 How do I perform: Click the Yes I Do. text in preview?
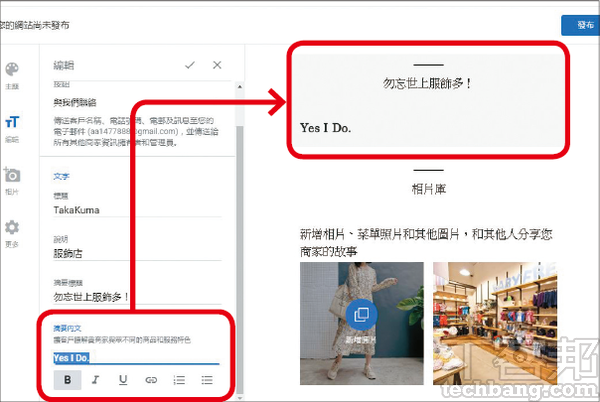click(325, 128)
